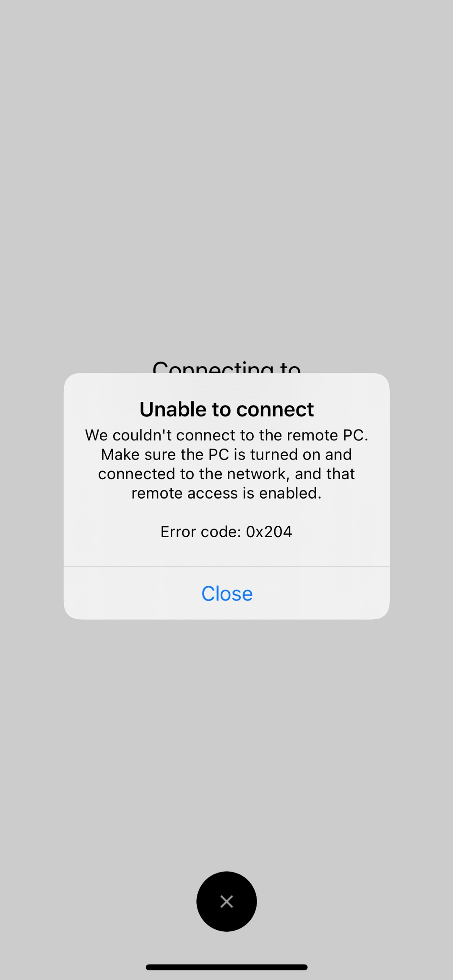Click the 'Unable to connect' dialog title
Screen dimensions: 453x980
click(x=226, y=409)
